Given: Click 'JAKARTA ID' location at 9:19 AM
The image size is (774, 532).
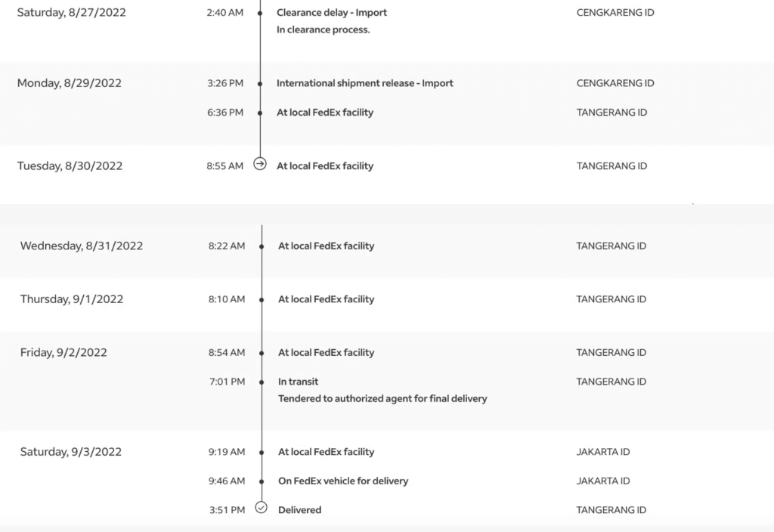Looking at the screenshot, I should (603, 452).
